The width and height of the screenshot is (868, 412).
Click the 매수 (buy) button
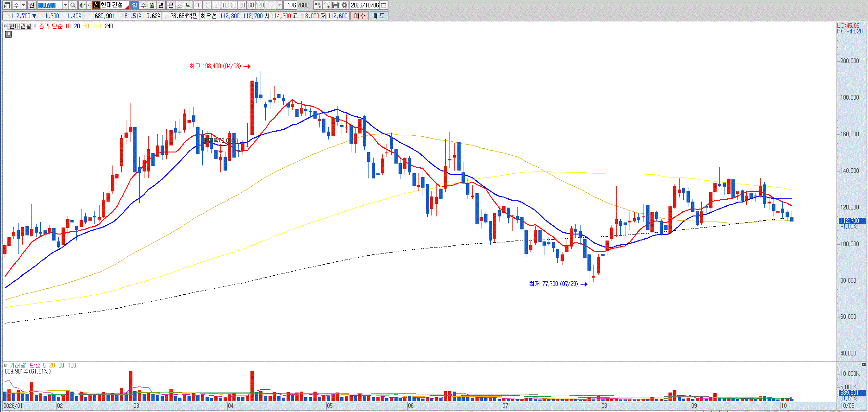coord(360,16)
